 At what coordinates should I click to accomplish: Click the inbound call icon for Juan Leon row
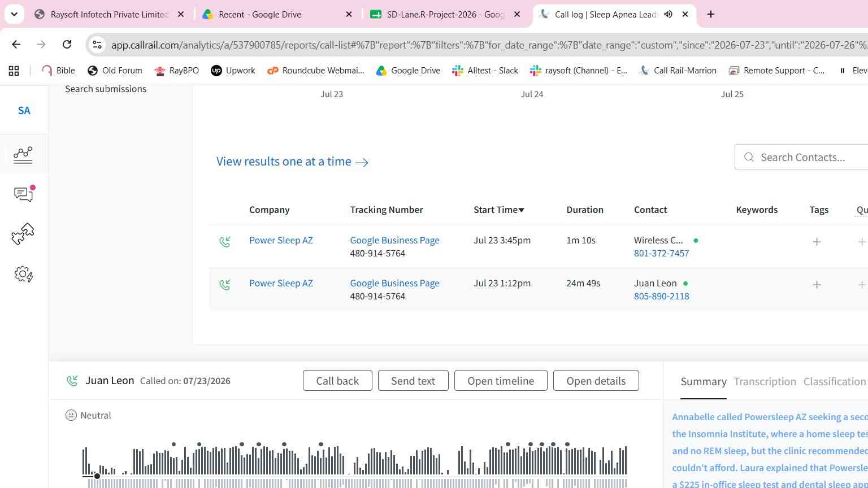click(x=225, y=285)
